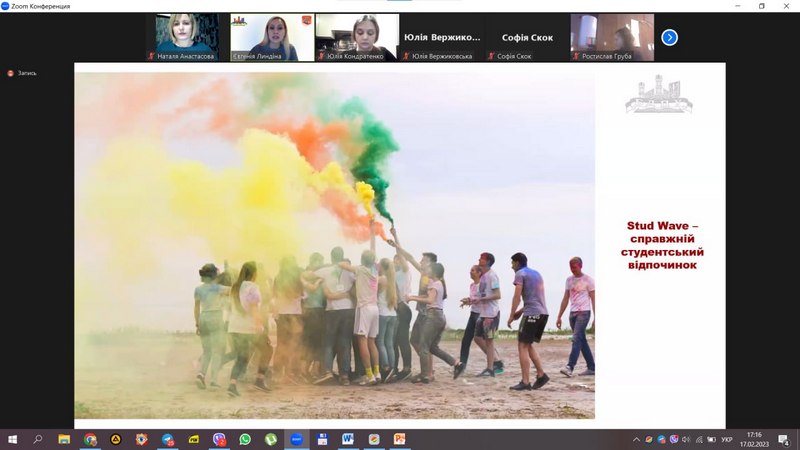Open the taskbar search

tap(38, 439)
